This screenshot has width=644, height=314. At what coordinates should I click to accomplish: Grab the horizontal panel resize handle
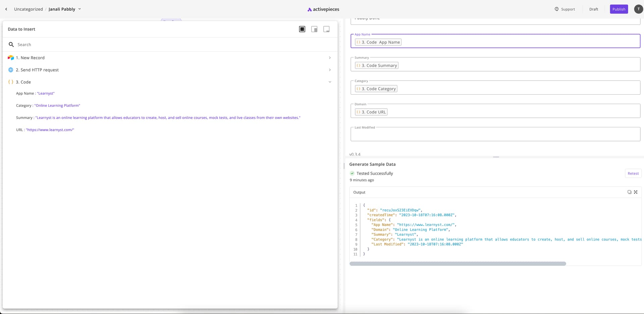pos(496,157)
